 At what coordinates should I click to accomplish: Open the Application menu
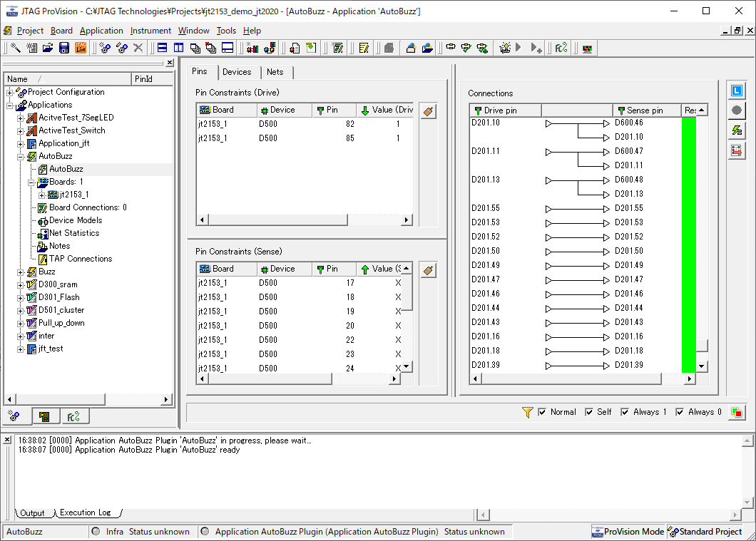(x=101, y=31)
